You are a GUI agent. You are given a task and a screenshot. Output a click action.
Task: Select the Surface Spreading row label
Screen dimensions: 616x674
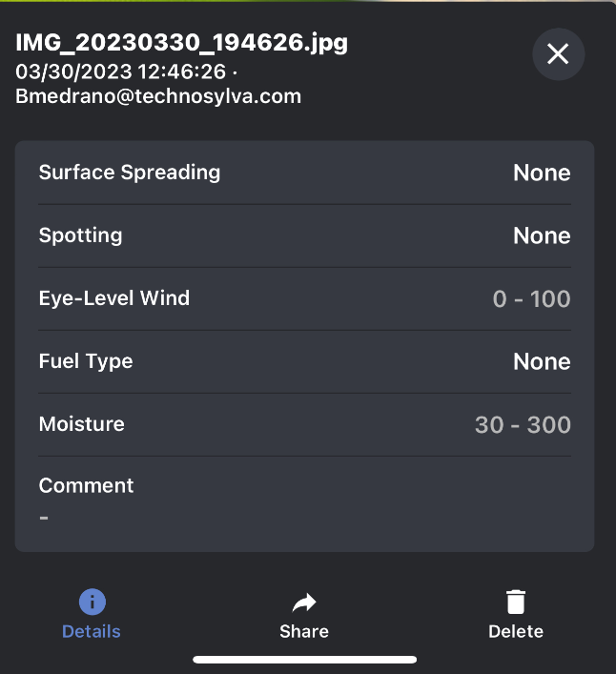click(130, 173)
